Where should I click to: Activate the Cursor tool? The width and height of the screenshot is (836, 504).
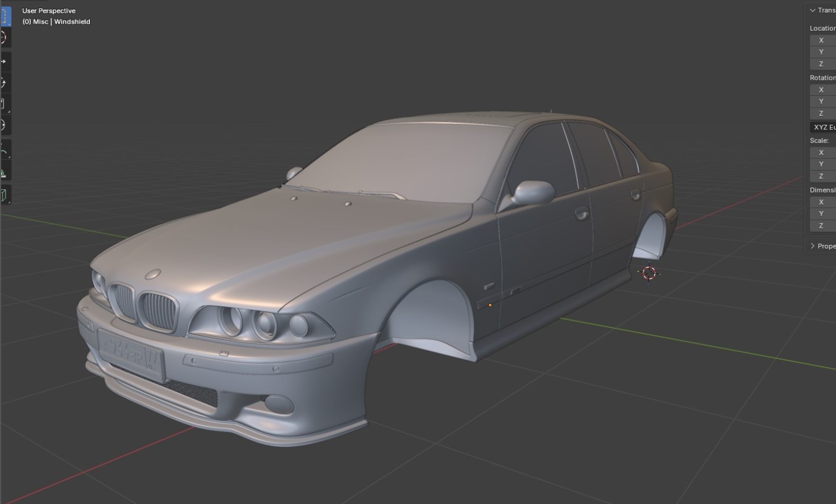[5, 38]
